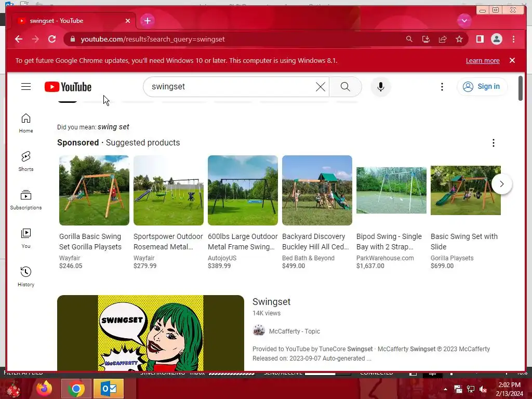Open Shorts in the sidebar

[26, 161]
